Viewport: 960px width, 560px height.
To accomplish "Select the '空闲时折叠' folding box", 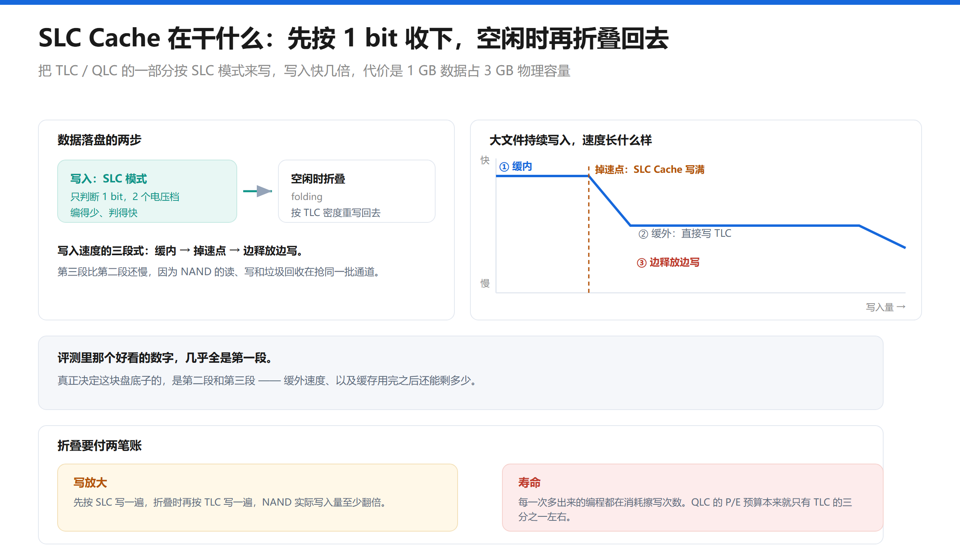I will pyautogui.click(x=357, y=191).
